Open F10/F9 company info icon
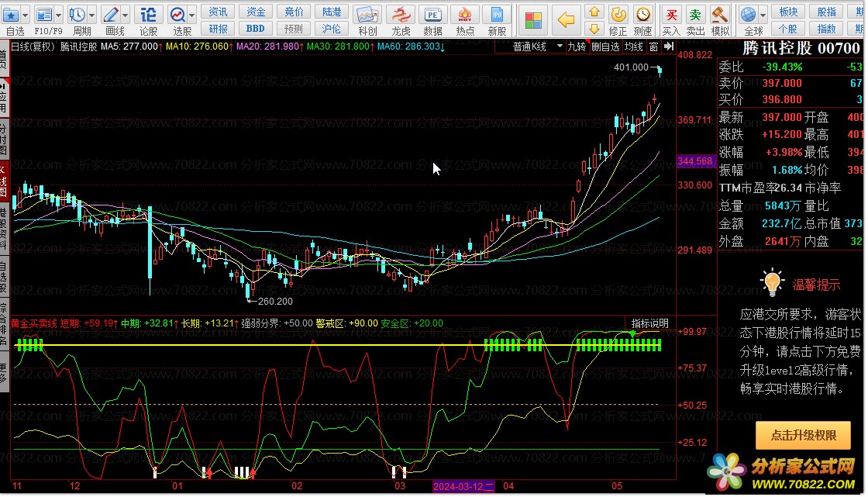 point(43,15)
